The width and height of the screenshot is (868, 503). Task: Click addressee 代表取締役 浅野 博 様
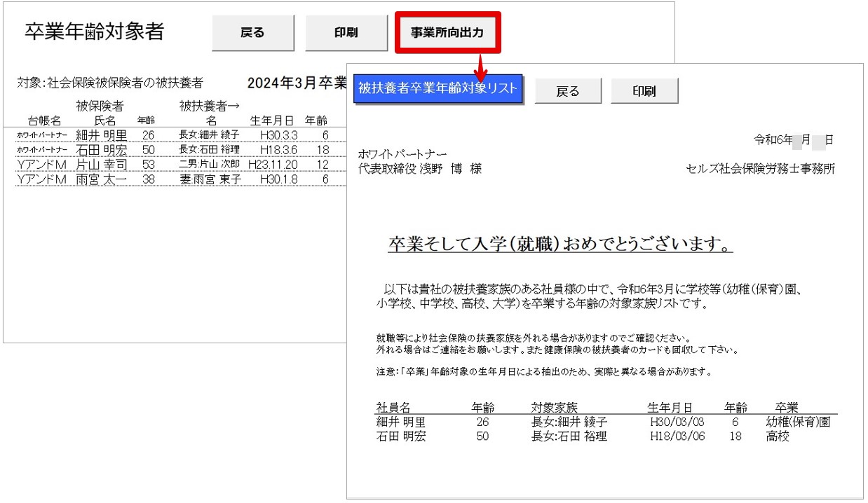(x=419, y=169)
